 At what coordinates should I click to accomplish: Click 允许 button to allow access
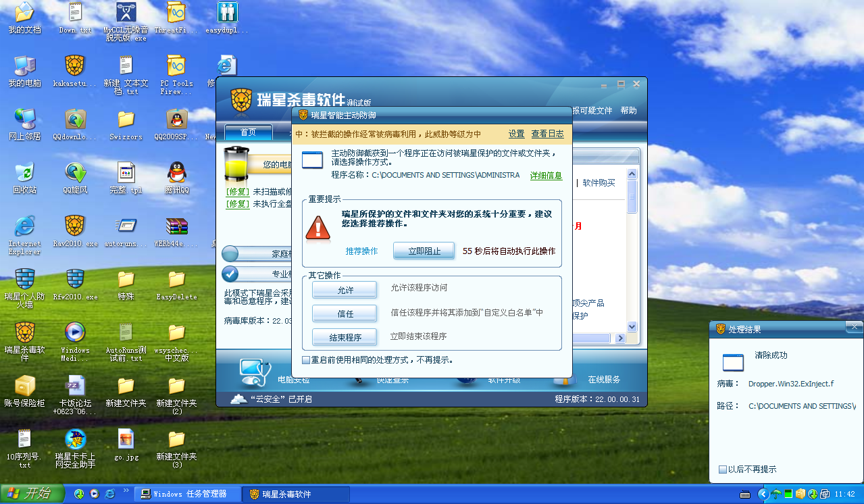point(345,290)
